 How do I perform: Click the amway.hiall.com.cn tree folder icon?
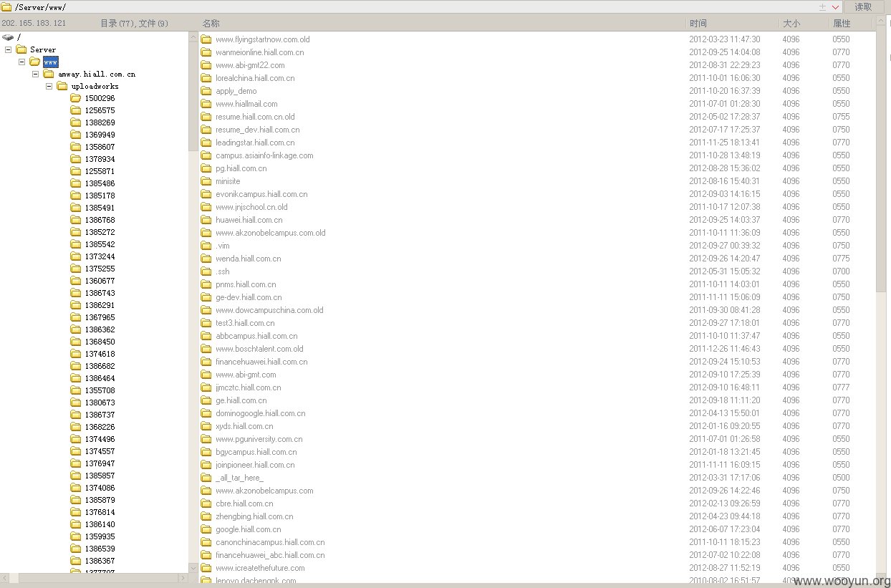49,74
